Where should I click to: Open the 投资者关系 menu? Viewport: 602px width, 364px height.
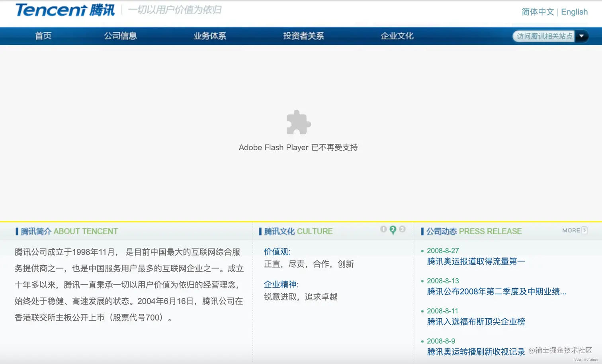coord(303,36)
